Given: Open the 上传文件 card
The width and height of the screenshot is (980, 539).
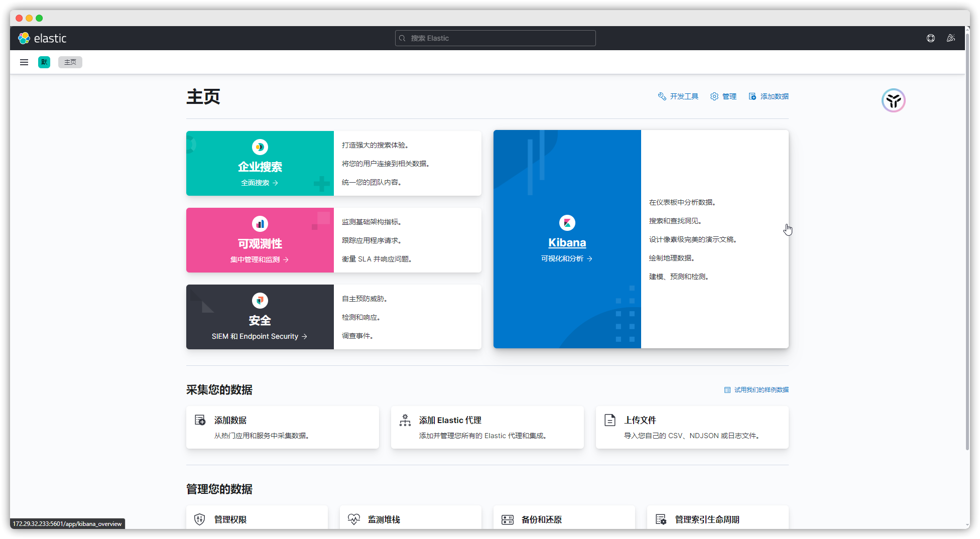Looking at the screenshot, I should click(692, 428).
